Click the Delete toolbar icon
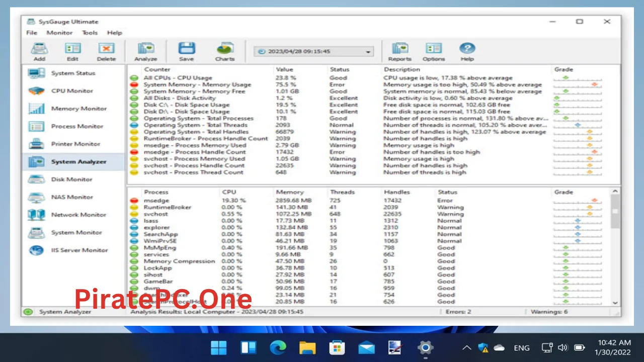This screenshot has height=362, width=644. coord(106,51)
